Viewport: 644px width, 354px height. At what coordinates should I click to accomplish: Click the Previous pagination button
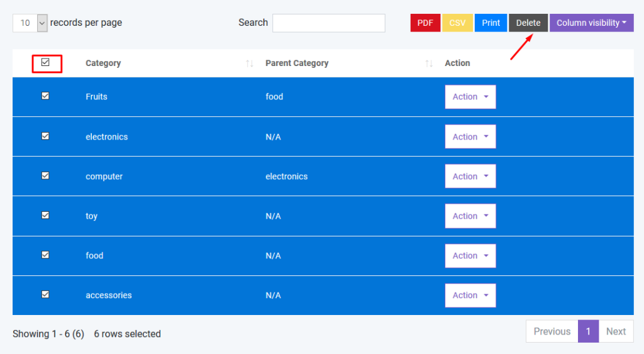pyautogui.click(x=552, y=331)
